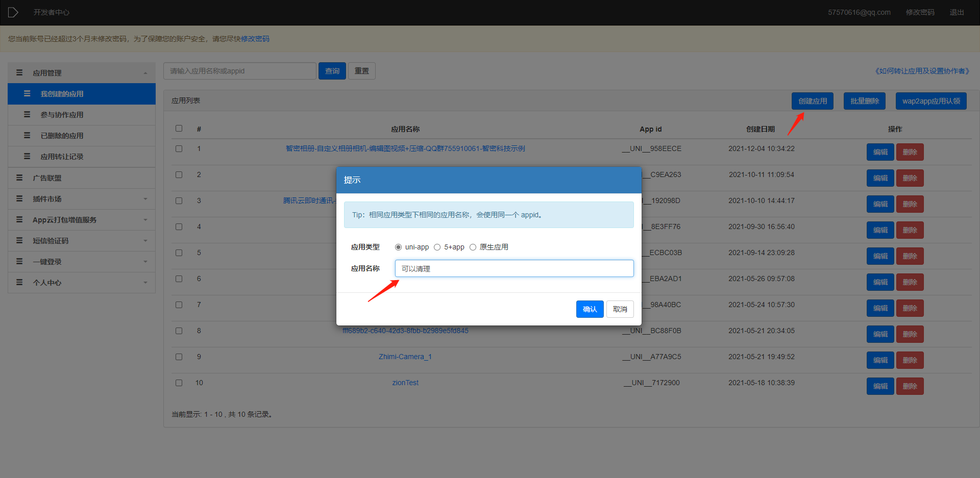Click the 重置 reset button
980x478 pixels.
pos(362,71)
